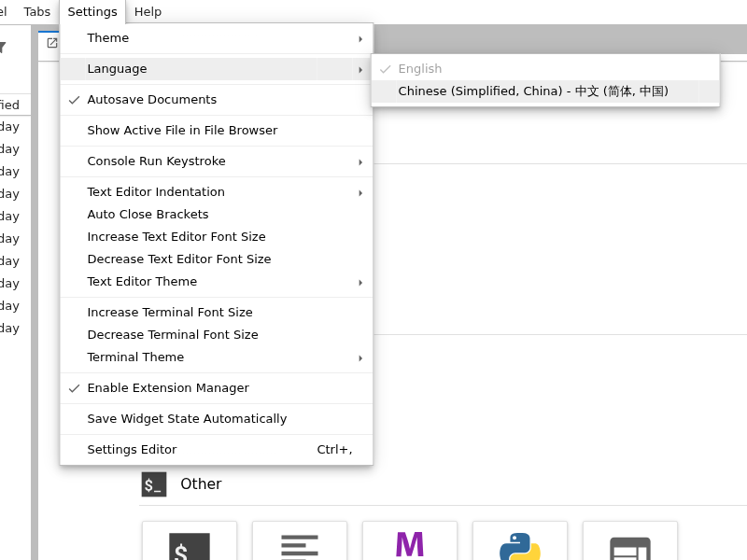Viewport: 747px width, 560px height.
Task: Click the Other section heading
Action: coord(201,483)
